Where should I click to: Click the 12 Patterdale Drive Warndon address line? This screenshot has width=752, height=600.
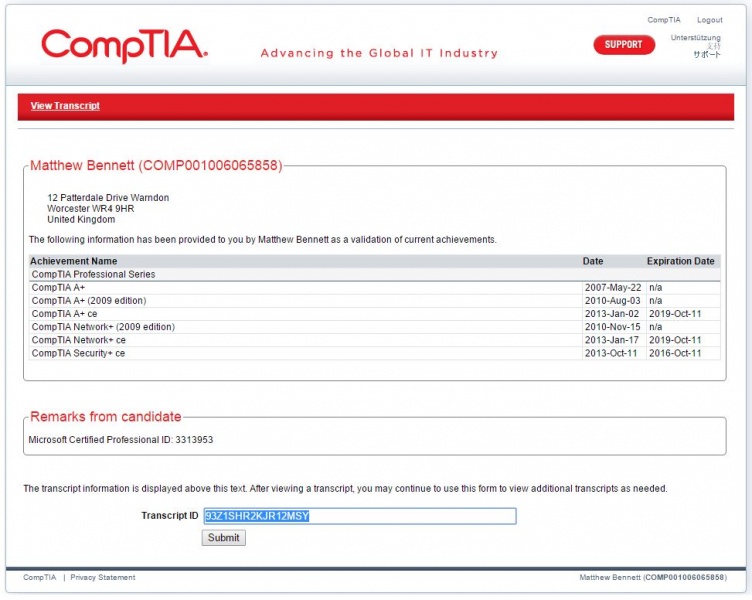tap(108, 198)
